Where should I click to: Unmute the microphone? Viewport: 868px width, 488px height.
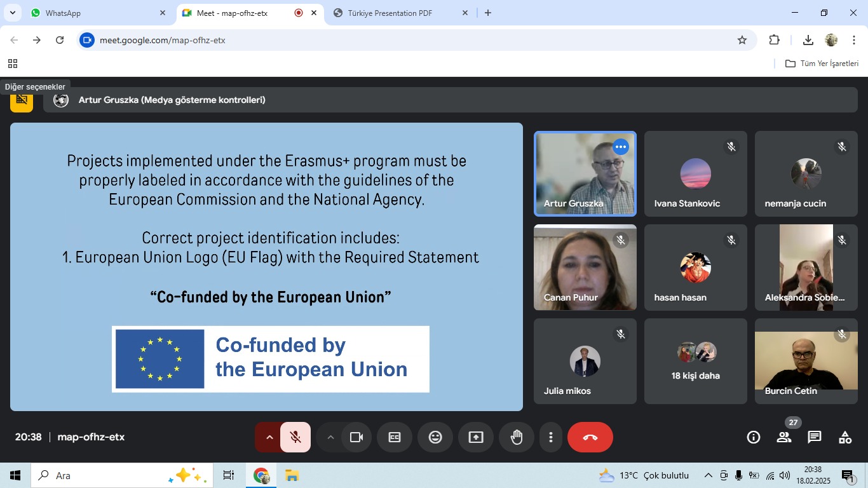coord(295,437)
